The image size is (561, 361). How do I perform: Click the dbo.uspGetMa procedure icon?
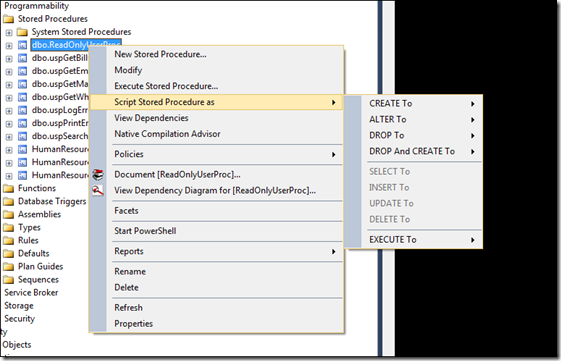tap(22, 84)
